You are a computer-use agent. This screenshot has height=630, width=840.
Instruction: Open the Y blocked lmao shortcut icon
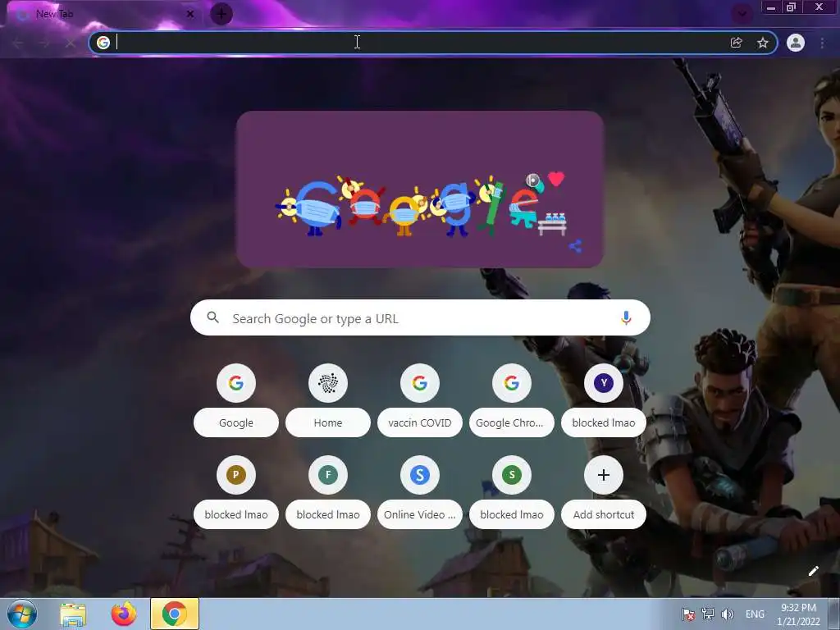pyautogui.click(x=604, y=382)
